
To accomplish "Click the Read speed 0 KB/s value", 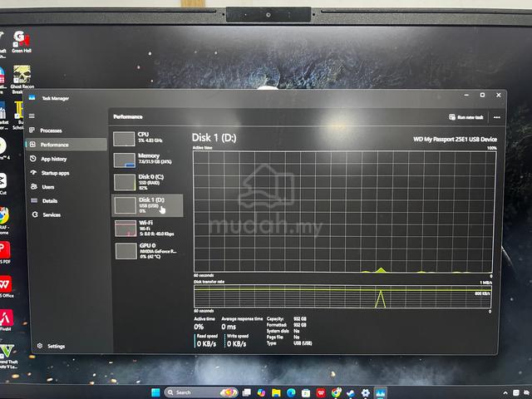I will click(x=207, y=343).
